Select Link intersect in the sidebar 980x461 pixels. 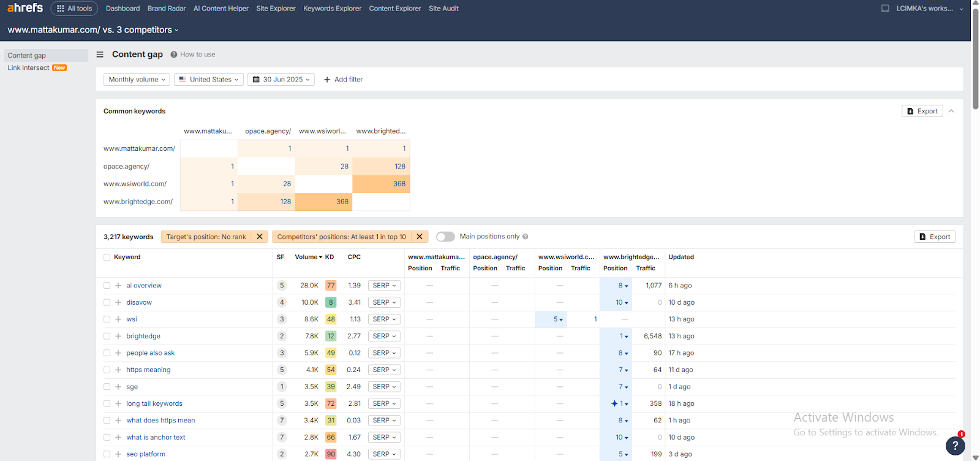coord(28,68)
